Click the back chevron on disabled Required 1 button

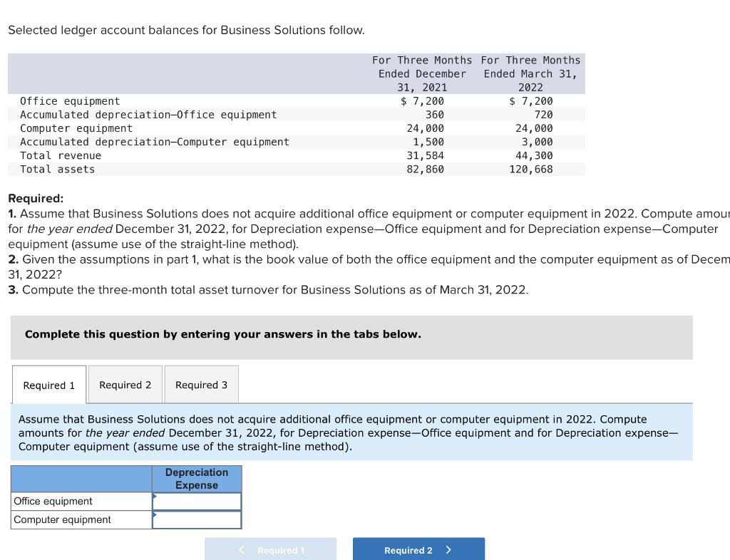[x=241, y=549]
